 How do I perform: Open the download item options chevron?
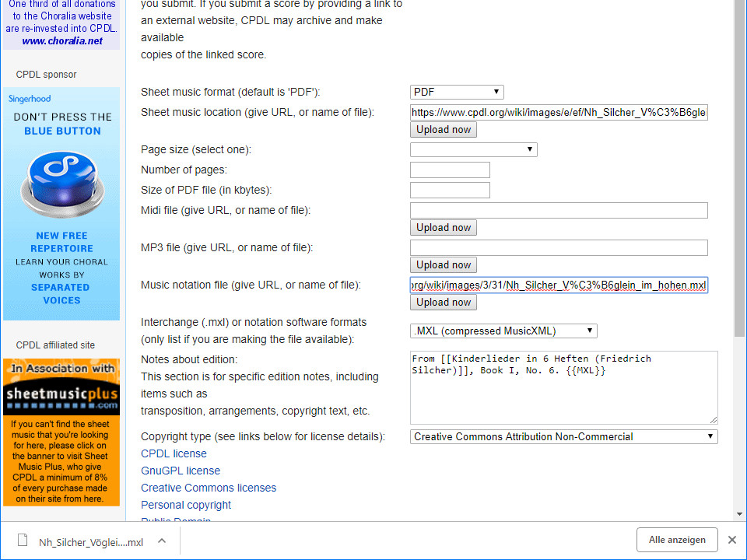(161, 541)
